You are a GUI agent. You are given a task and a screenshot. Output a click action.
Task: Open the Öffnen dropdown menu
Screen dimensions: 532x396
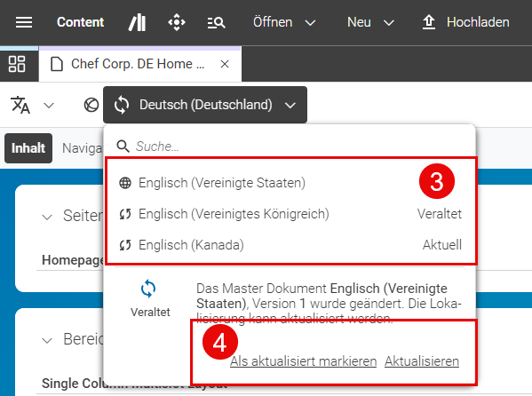[284, 22]
